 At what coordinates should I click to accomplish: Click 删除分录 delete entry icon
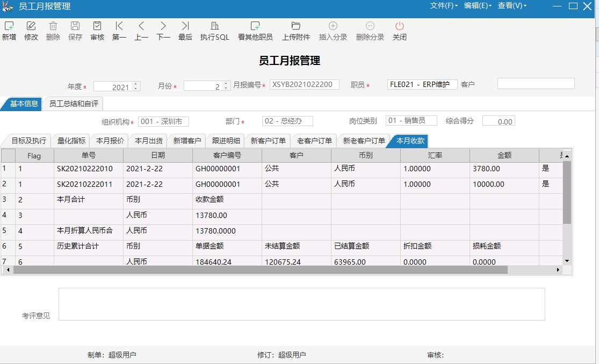click(x=370, y=26)
